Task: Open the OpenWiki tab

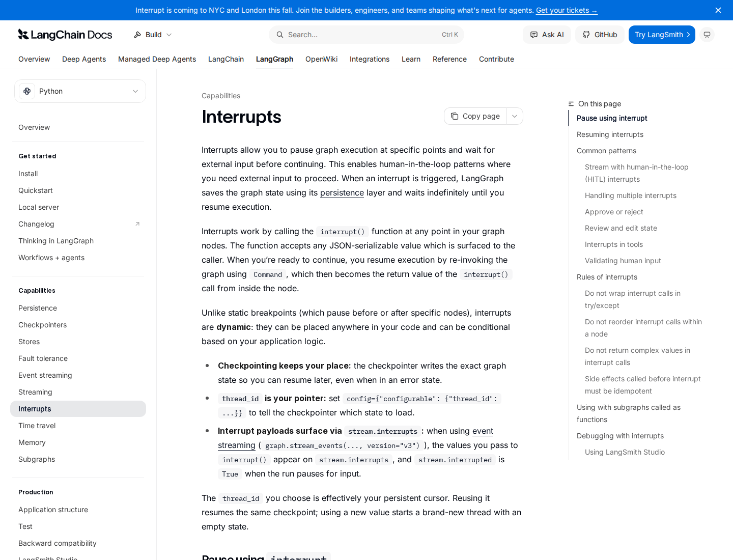Action: click(x=321, y=59)
